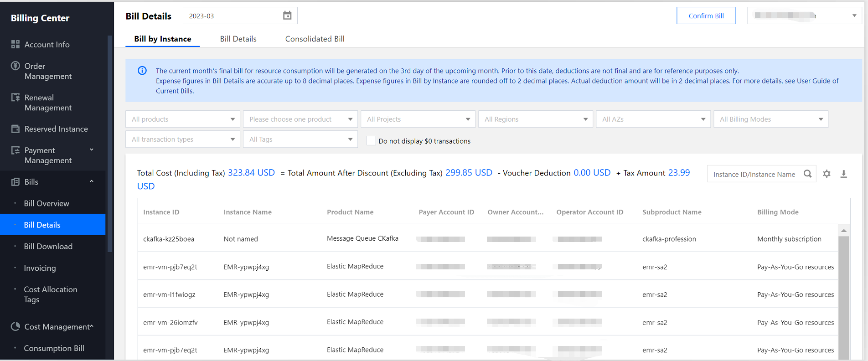Screen dimensions: 868x361
Task: Click the download bill icon
Action: [x=843, y=174]
